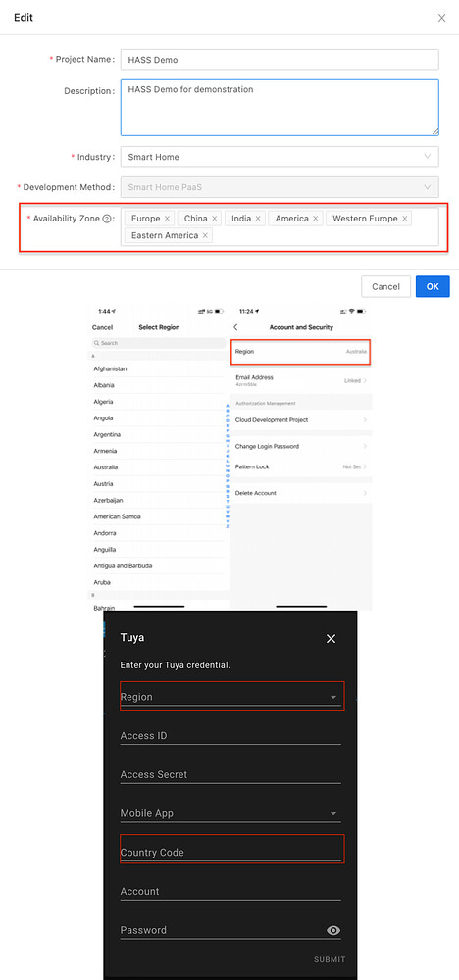Screen dimensions: 459x980
Task: Open Cloud Development Project row
Action: 301,420
